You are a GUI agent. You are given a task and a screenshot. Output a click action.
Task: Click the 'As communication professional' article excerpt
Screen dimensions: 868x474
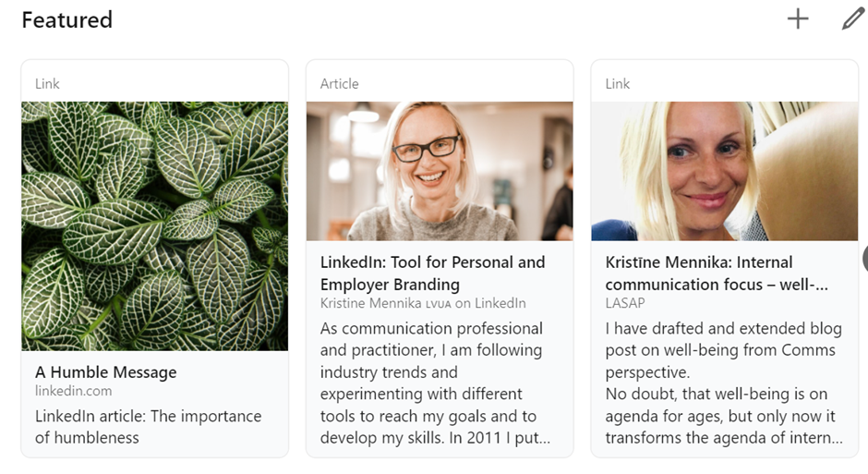tap(435, 383)
